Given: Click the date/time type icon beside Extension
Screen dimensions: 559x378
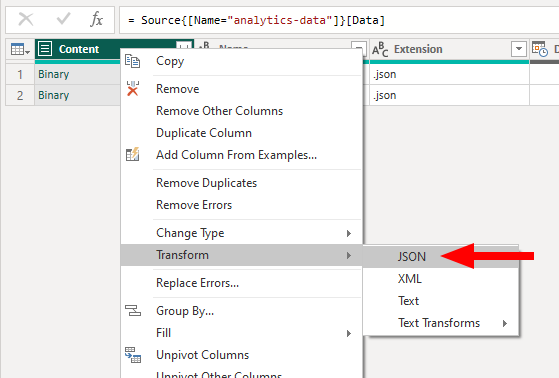Looking at the screenshot, I should tap(540, 49).
